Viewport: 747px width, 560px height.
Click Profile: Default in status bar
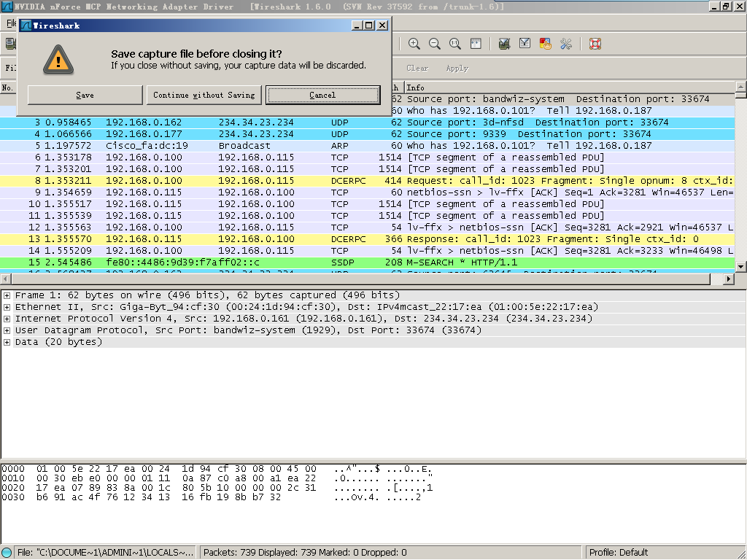[619, 553]
